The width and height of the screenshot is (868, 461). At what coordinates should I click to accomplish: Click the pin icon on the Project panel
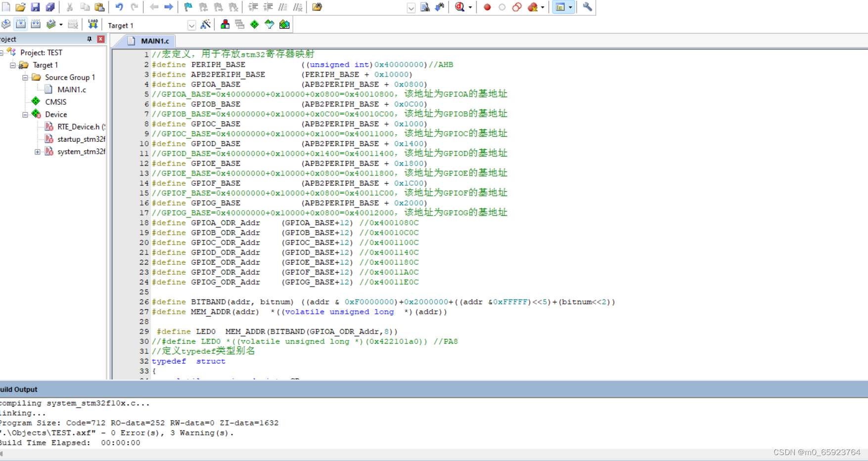point(90,39)
